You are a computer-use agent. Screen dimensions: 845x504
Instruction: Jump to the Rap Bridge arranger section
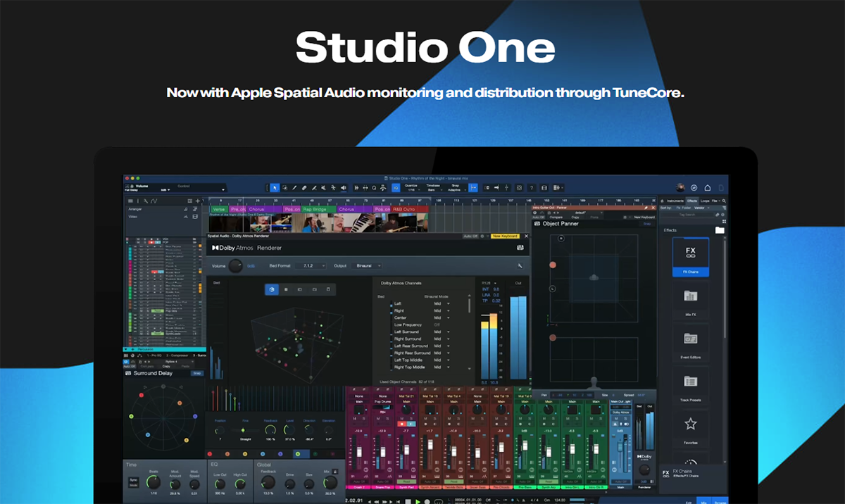click(320, 209)
